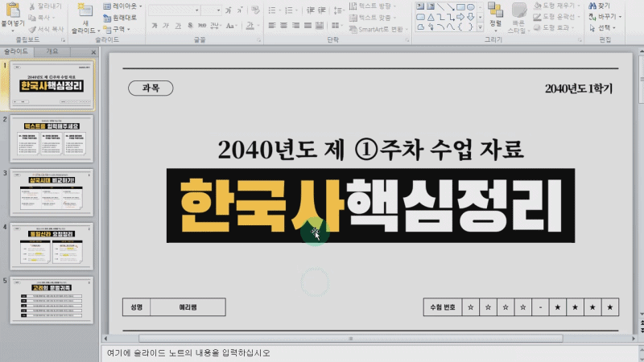This screenshot has width=644, height=362.
Task: Select the right brace shape
Action: [x=471, y=27]
